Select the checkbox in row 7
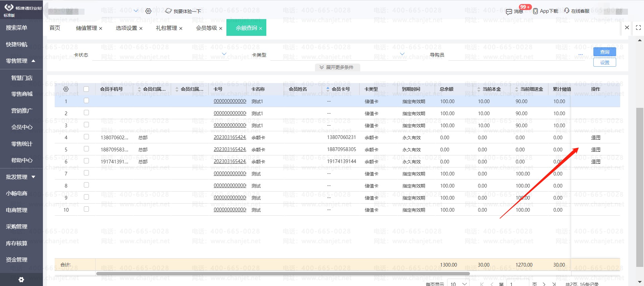 tap(86, 173)
